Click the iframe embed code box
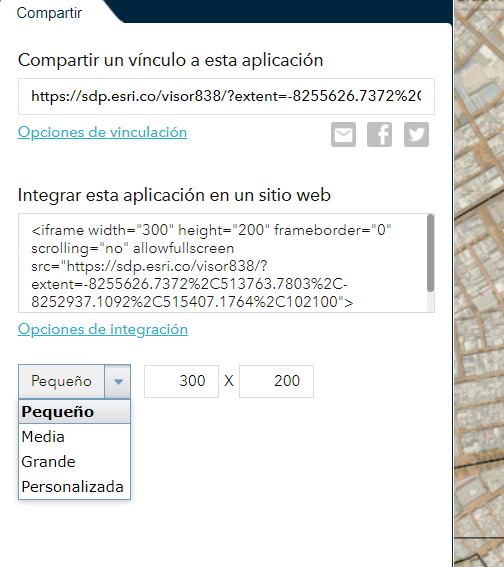Viewport: 504px width, 567px height. tap(226, 263)
